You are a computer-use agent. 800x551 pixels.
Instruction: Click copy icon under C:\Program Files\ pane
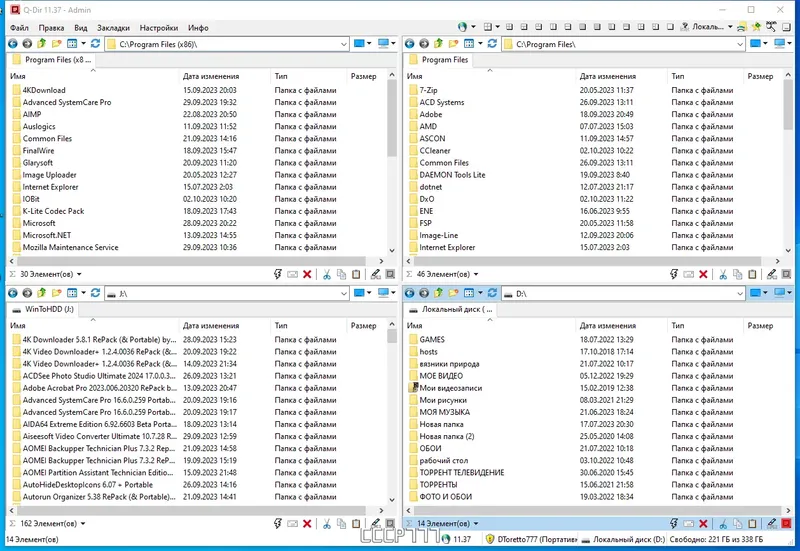737,274
